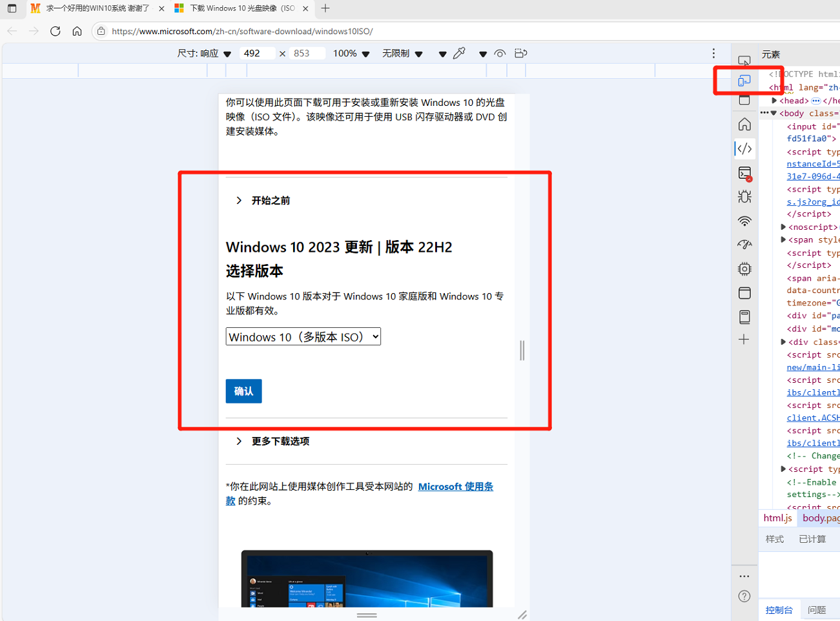
Task: Open the Sources bug icon tool
Action: pyautogui.click(x=744, y=197)
